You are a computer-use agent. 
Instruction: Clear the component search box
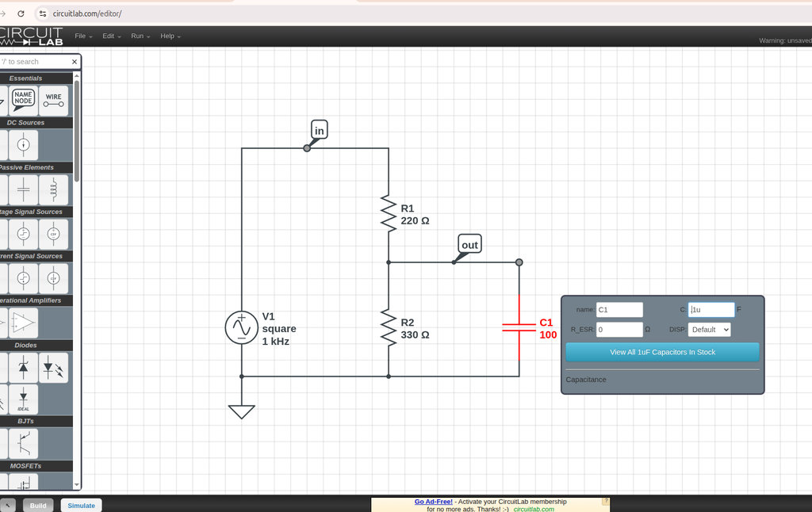point(75,62)
